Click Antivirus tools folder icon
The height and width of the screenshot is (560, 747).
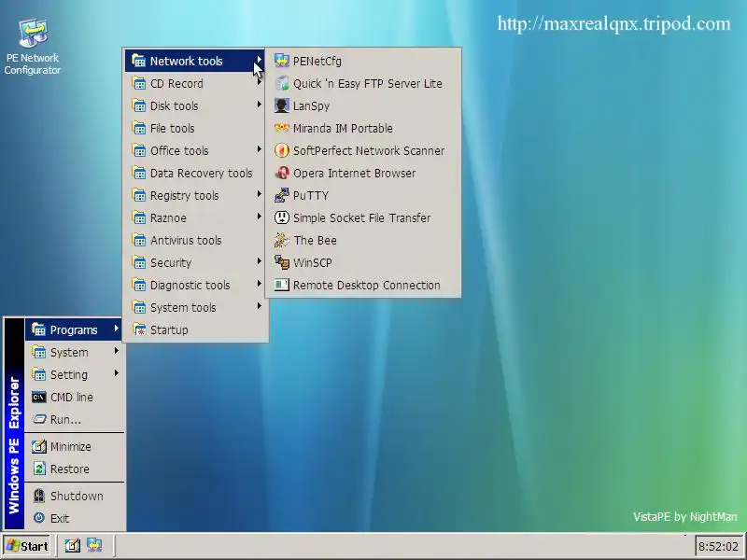click(x=138, y=240)
